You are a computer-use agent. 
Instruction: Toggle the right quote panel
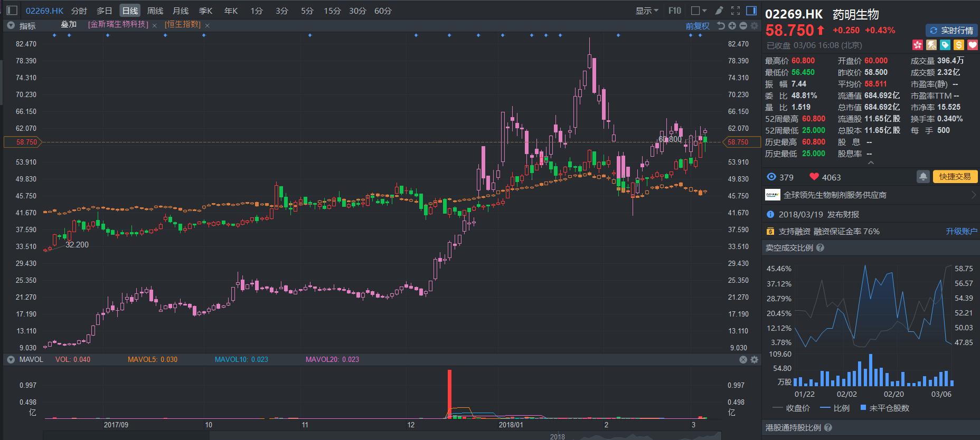pyautogui.click(x=751, y=11)
